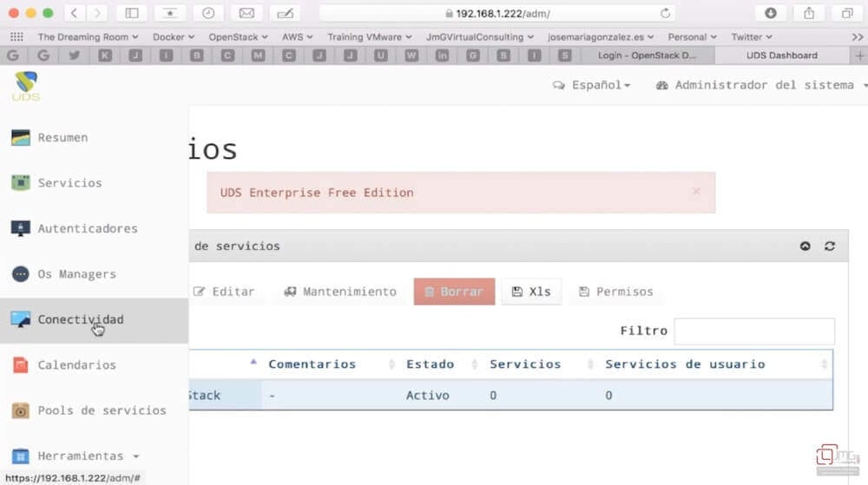This screenshot has height=485, width=868.
Task: Open Español language dropdown
Action: tap(592, 85)
